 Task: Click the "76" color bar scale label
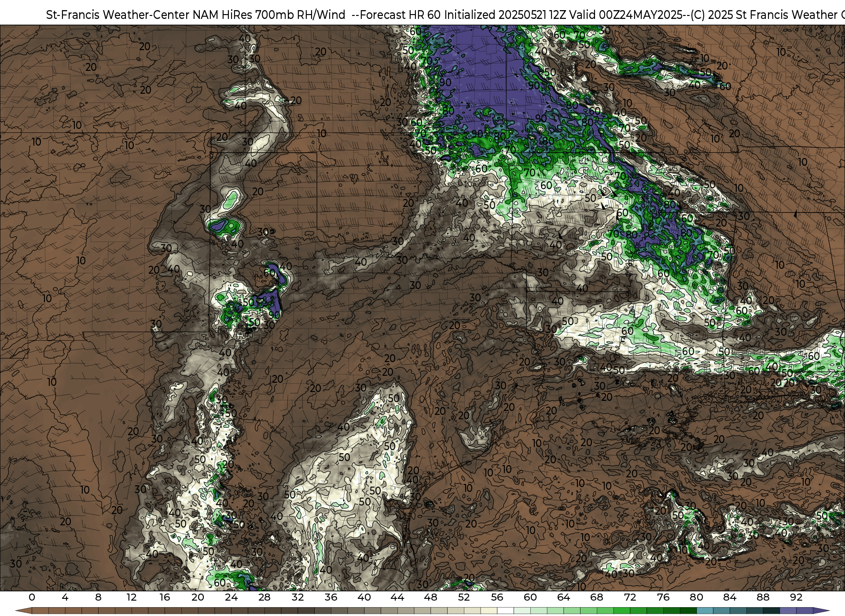[x=663, y=597]
